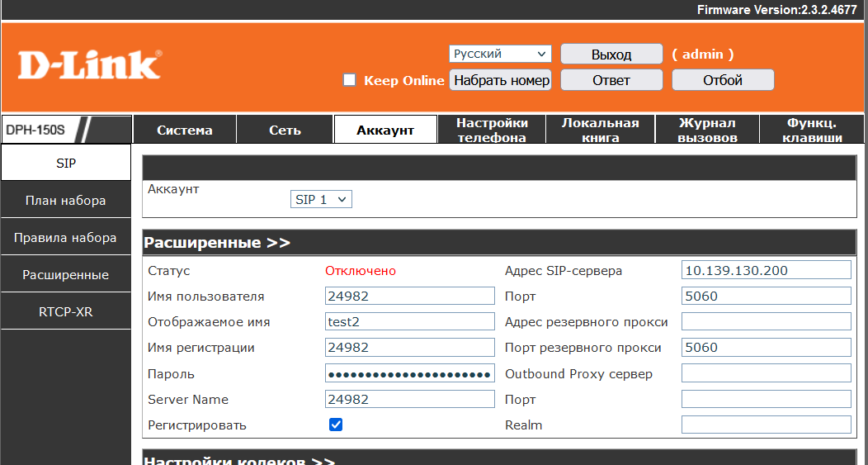
Task: Click the Realm field
Action: click(x=767, y=425)
